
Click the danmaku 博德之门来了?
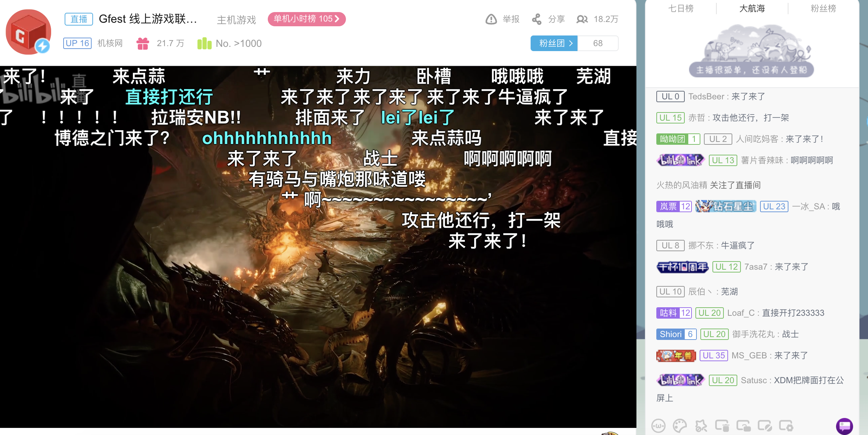[112, 138]
